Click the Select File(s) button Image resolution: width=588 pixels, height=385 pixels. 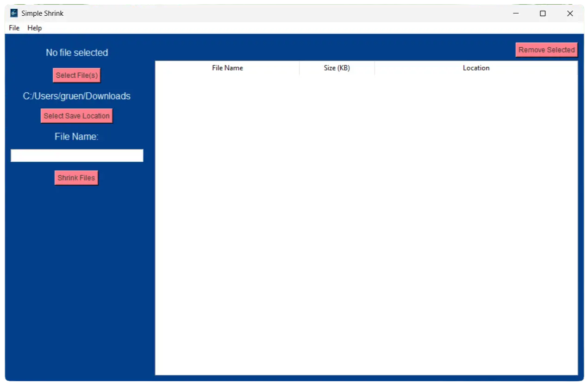click(x=77, y=75)
